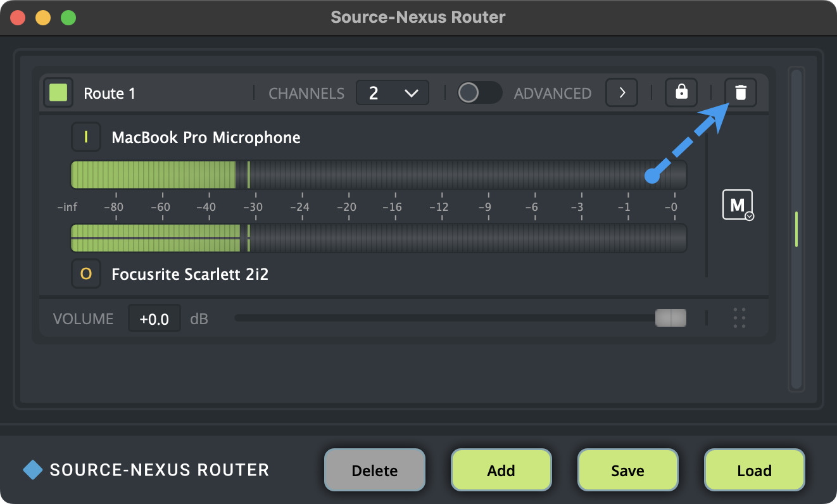
Task: Click the Route 1 name label
Action: (110, 94)
